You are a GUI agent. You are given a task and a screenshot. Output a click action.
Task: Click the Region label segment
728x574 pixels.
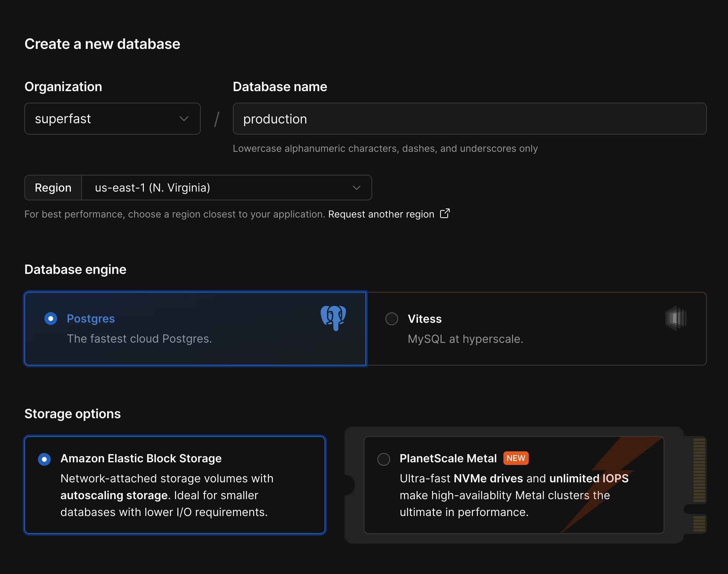point(53,188)
